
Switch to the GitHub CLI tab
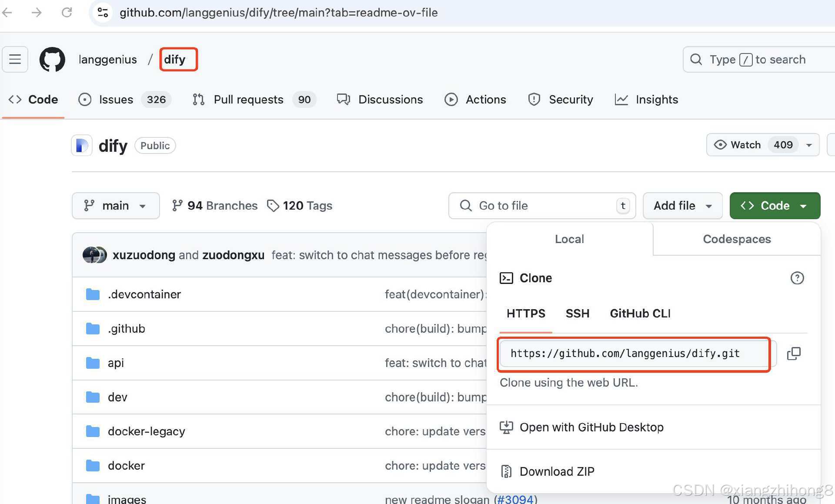click(x=640, y=313)
